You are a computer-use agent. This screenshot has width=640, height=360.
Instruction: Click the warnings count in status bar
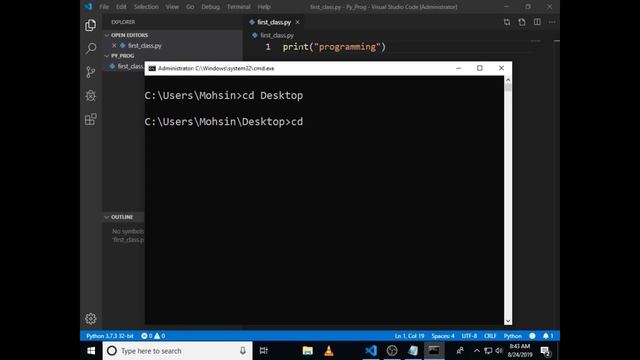160,336
